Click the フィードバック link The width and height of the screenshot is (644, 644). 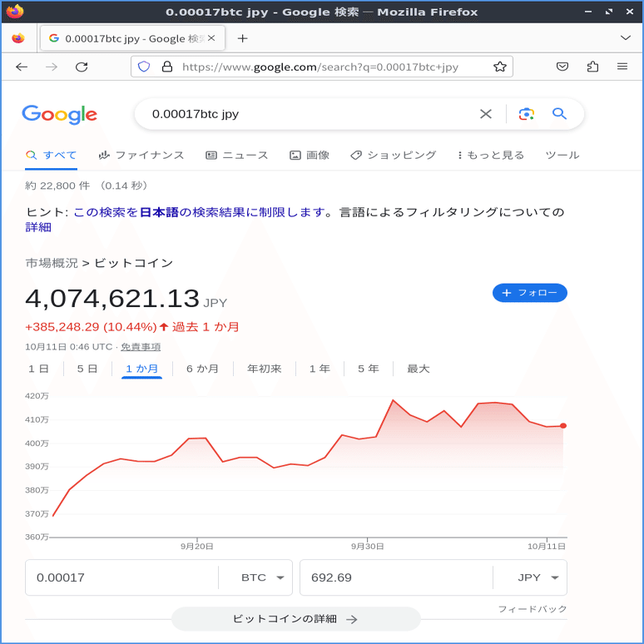(x=533, y=609)
